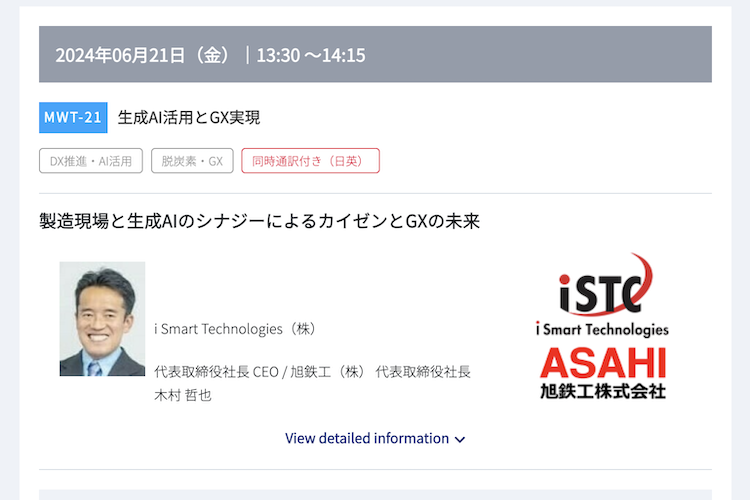
Task: Click the ASAHI 旭鉄工株式会社 logo
Action: pos(603,373)
